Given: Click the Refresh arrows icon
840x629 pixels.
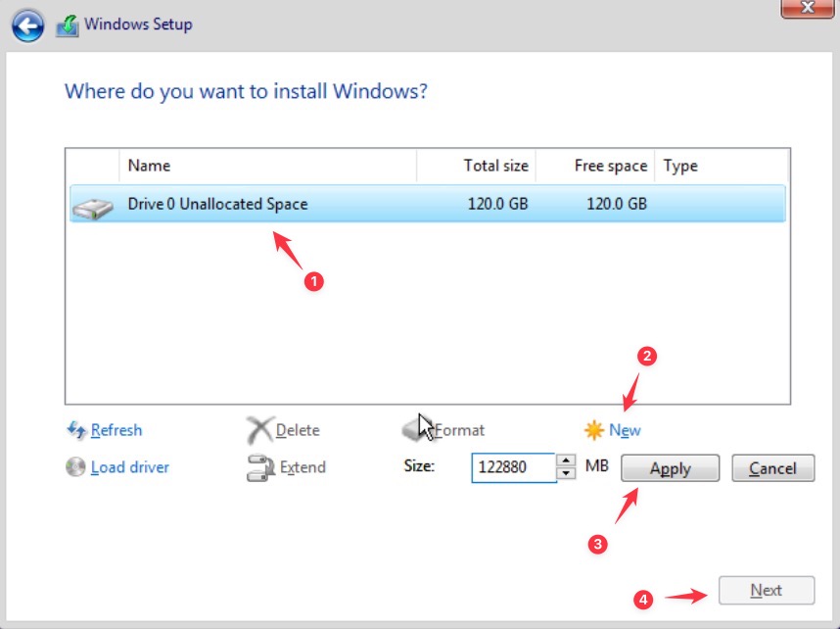Looking at the screenshot, I should (x=76, y=429).
